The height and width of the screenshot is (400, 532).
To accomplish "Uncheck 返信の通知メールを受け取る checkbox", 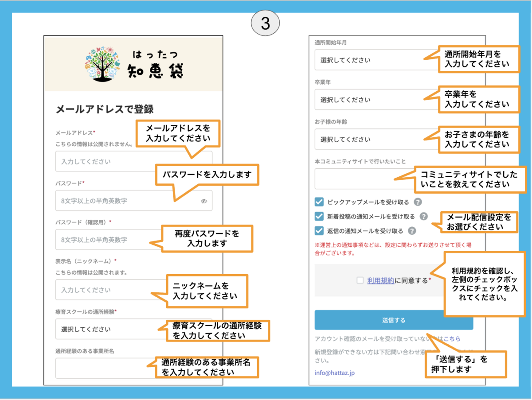I will (x=319, y=231).
